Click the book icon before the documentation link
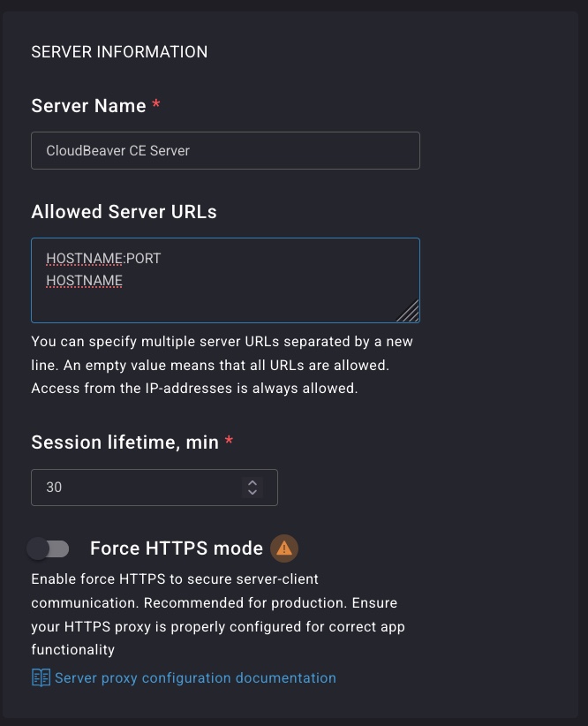Image resolution: width=588 pixels, height=726 pixels. click(x=41, y=678)
